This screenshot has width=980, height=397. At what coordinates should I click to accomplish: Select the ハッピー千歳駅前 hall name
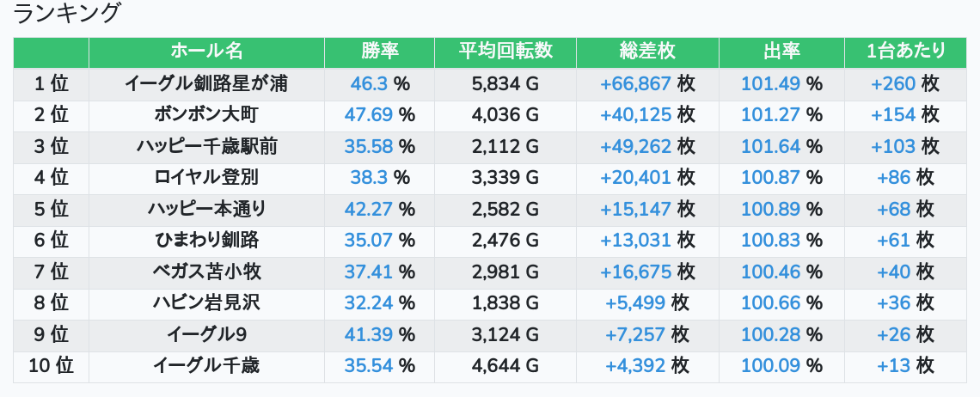click(x=206, y=146)
